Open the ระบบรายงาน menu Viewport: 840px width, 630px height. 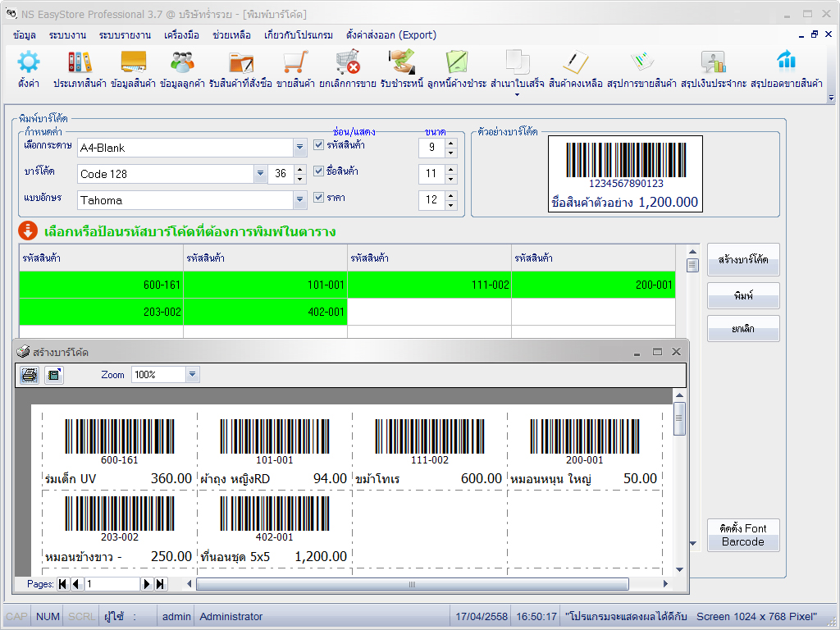(125, 35)
